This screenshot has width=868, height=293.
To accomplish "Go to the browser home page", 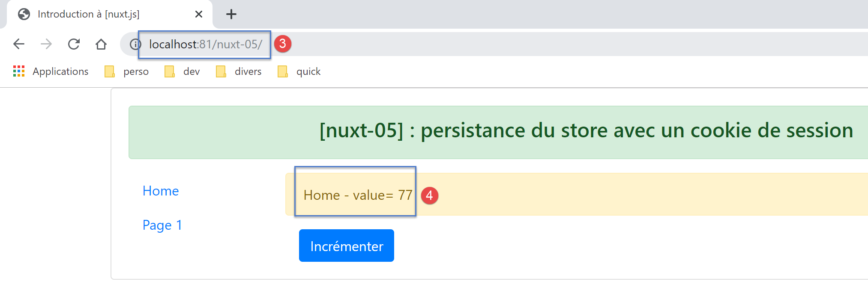I will coord(101,44).
